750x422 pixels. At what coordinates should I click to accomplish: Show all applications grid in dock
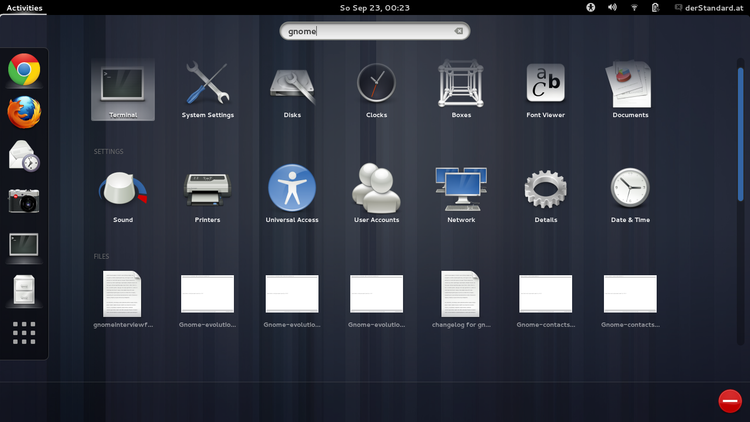pyautogui.click(x=24, y=333)
